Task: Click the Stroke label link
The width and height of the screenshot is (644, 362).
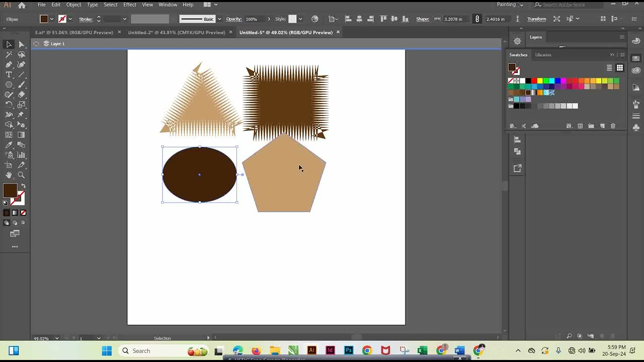Action: click(86, 19)
